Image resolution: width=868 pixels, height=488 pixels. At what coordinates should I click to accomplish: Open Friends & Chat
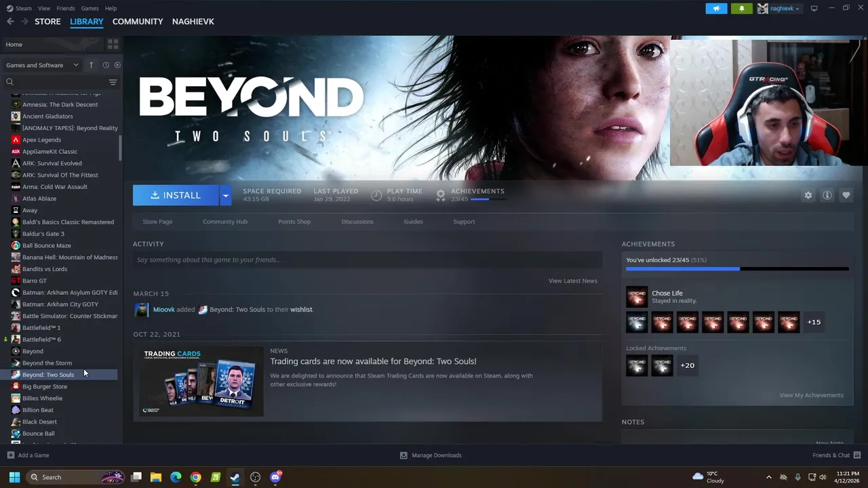[x=836, y=455]
